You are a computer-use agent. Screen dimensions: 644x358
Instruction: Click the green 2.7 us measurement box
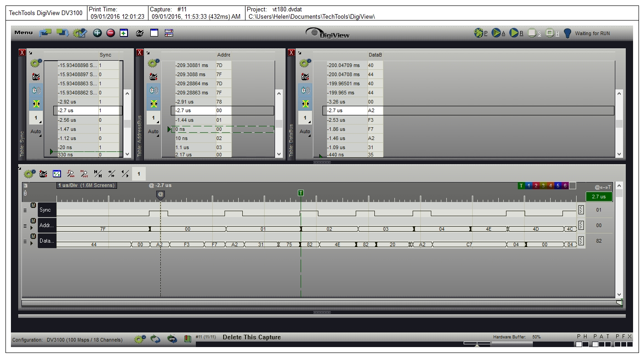point(599,197)
